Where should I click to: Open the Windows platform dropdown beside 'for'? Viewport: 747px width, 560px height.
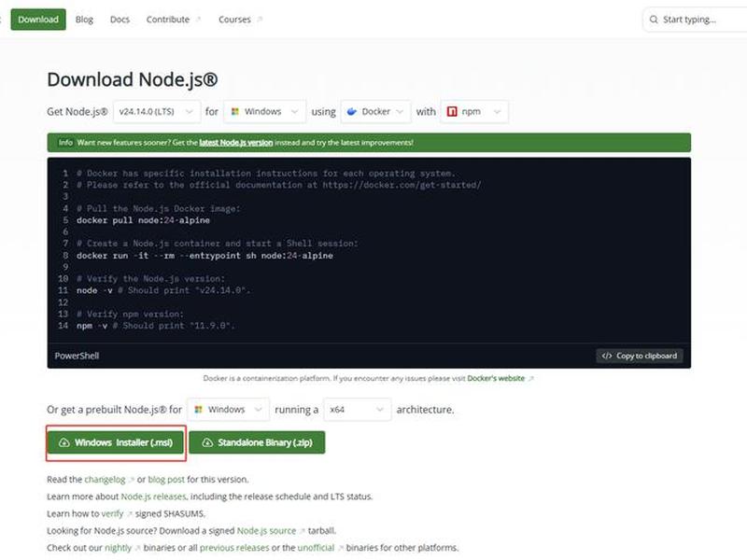(265, 111)
